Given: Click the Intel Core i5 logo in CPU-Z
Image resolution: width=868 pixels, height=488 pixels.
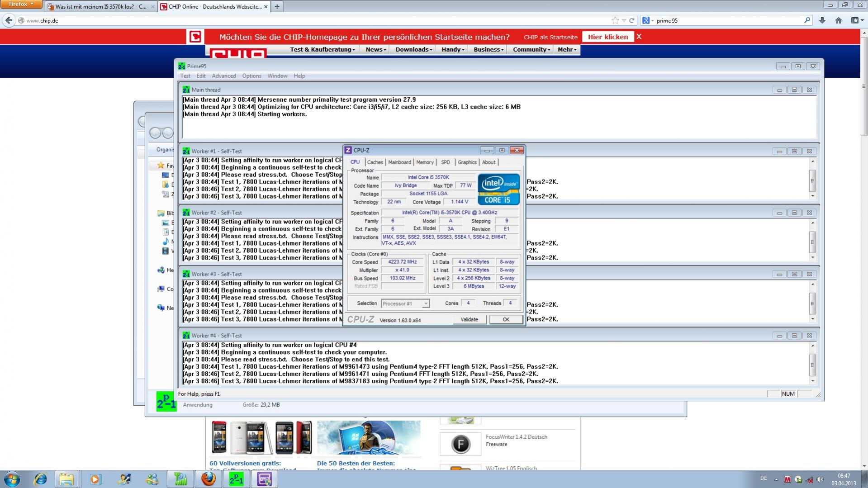Looking at the screenshot, I should click(498, 189).
